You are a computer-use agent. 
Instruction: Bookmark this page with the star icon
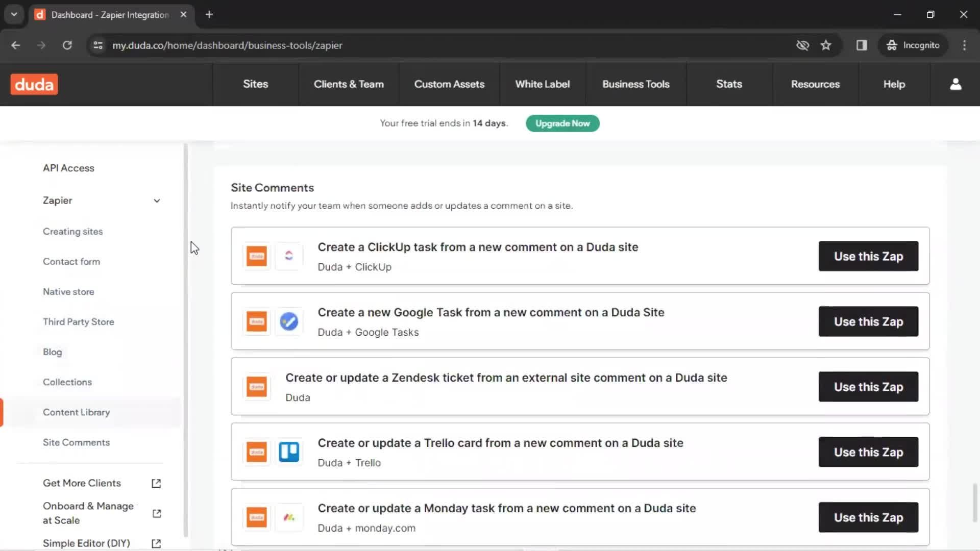coord(826,45)
